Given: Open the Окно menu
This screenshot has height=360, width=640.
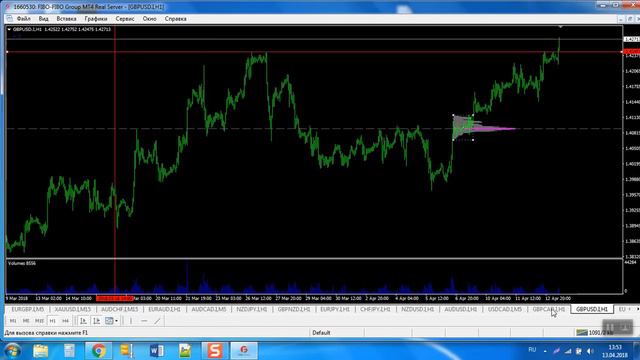Looking at the screenshot, I should [x=149, y=19].
